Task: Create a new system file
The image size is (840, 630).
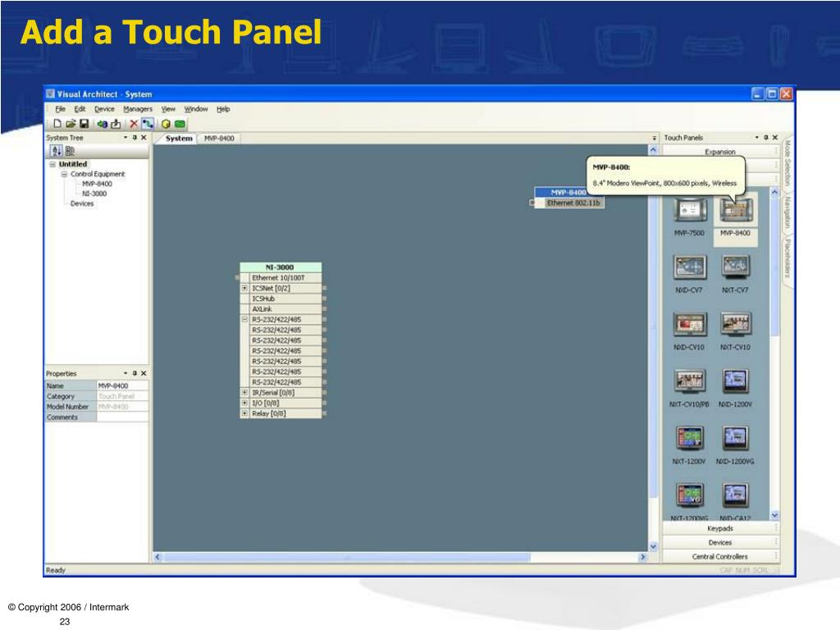Action: pos(57,124)
